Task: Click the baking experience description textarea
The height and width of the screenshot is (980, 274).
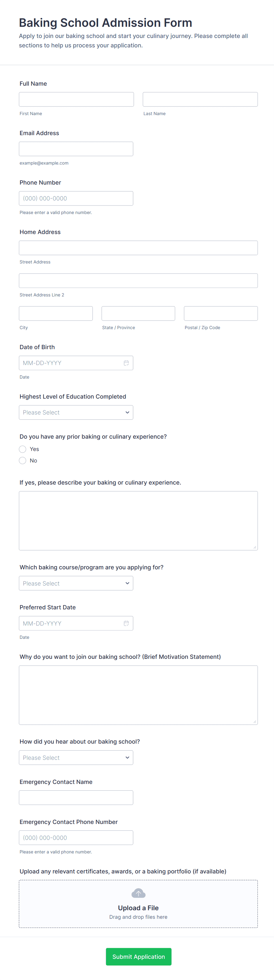Action: click(138, 520)
